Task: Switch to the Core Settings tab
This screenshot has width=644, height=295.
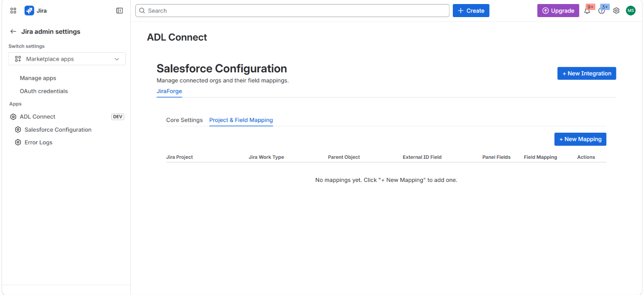Action: [x=185, y=120]
